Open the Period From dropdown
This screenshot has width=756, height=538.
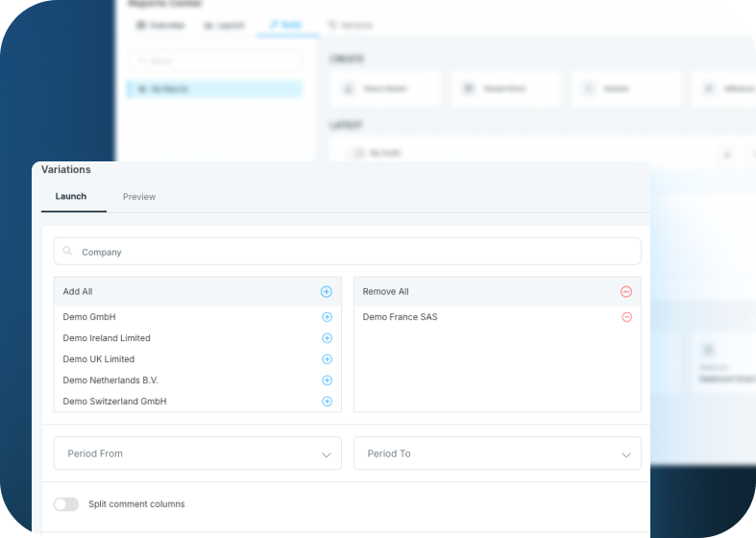coord(198,453)
